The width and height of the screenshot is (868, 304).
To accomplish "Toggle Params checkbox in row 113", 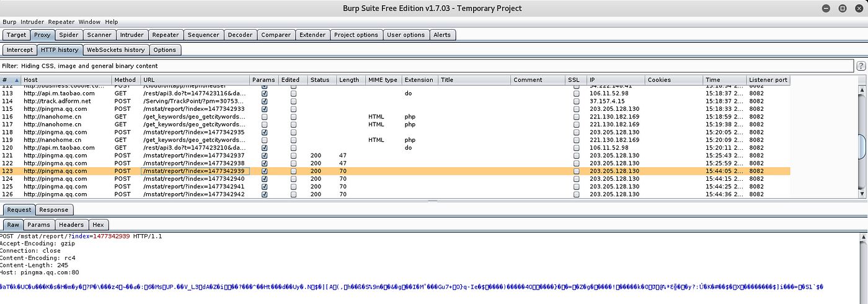I will tap(265, 93).
